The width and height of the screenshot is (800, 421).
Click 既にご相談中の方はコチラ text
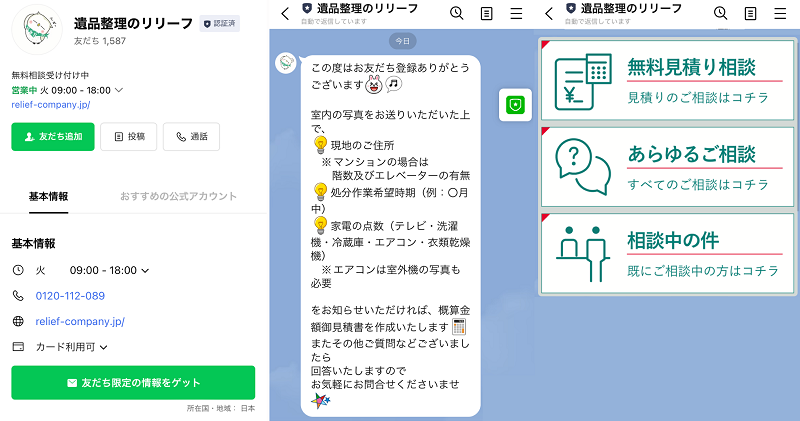click(703, 271)
